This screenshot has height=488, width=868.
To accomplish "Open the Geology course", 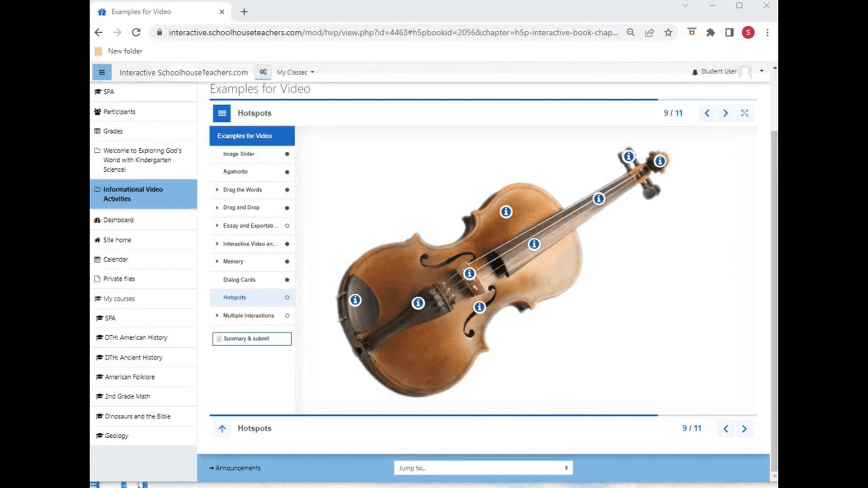I will 143,436.
